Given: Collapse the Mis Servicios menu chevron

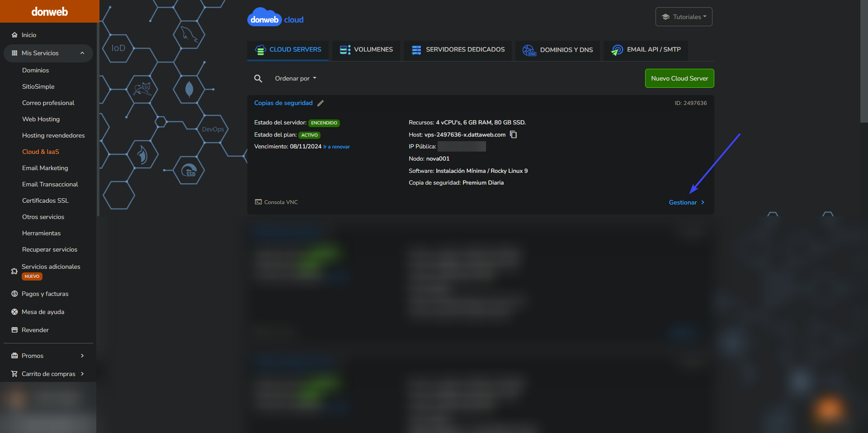Looking at the screenshot, I should [x=82, y=53].
